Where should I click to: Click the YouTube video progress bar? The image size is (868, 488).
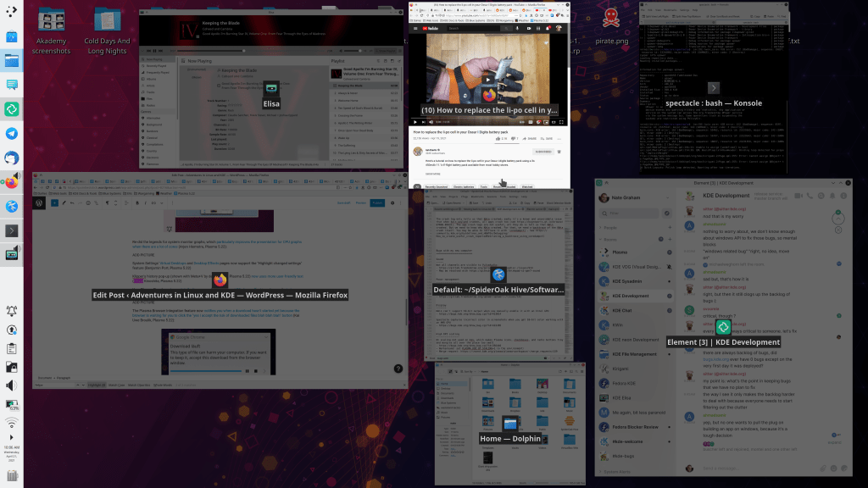coord(487,115)
